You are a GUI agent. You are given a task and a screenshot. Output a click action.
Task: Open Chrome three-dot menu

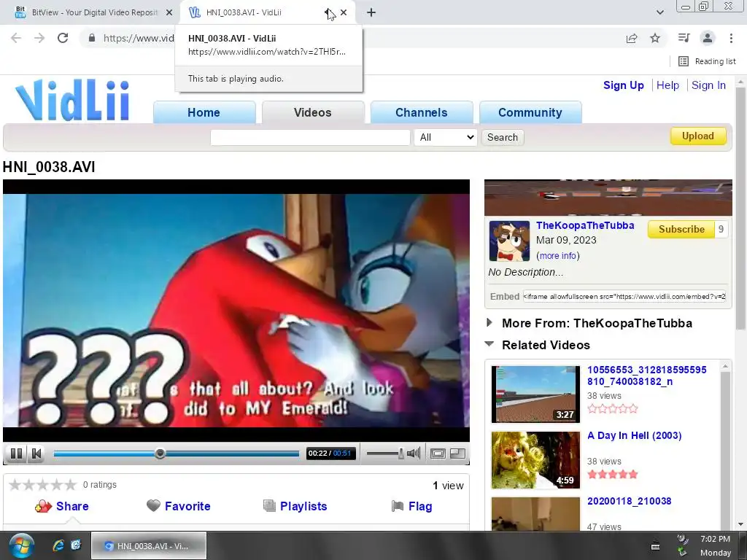tap(731, 38)
